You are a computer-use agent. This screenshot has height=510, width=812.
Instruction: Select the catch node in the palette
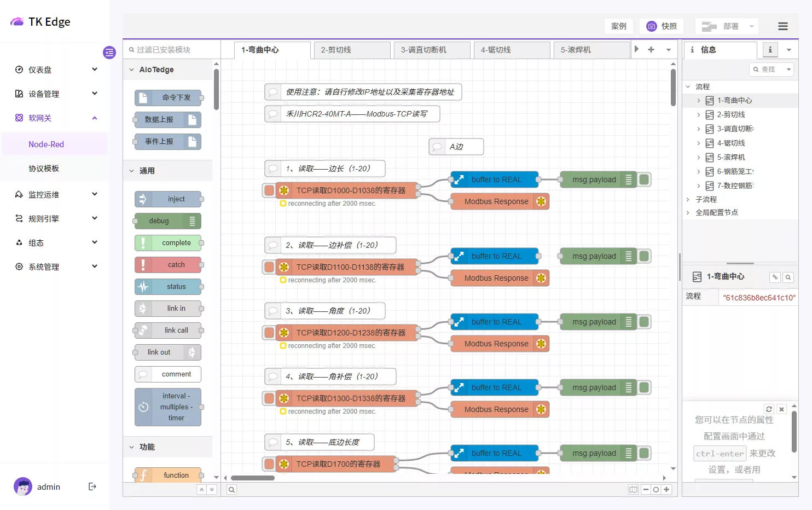click(x=169, y=264)
